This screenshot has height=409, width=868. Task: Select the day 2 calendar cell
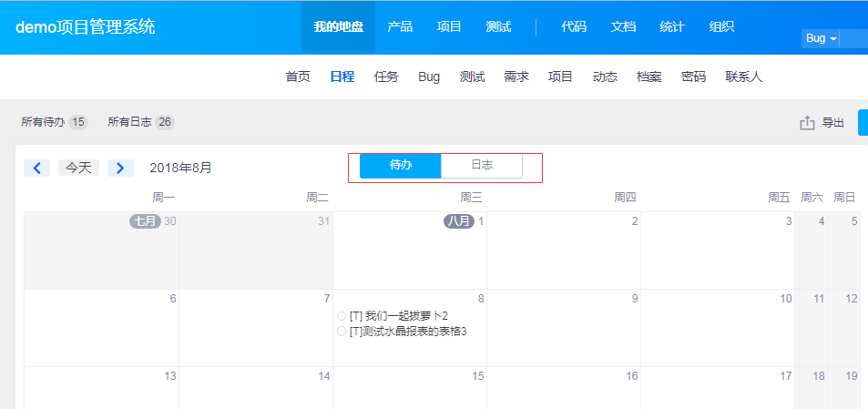564,251
